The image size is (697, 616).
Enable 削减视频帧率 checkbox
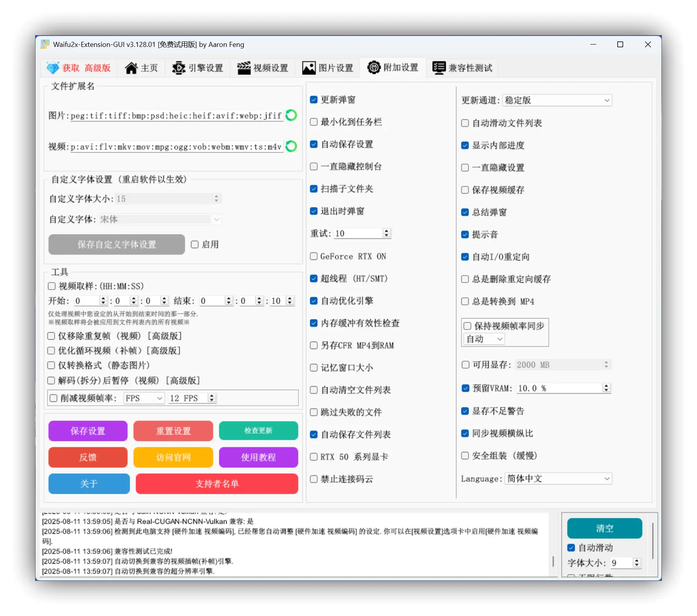[x=54, y=398]
